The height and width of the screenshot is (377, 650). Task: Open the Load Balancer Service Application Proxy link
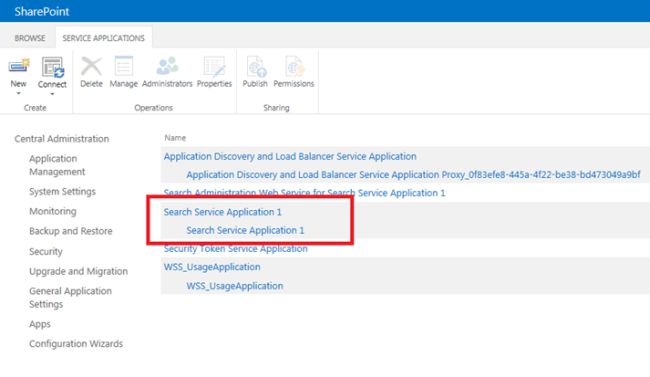tap(413, 175)
